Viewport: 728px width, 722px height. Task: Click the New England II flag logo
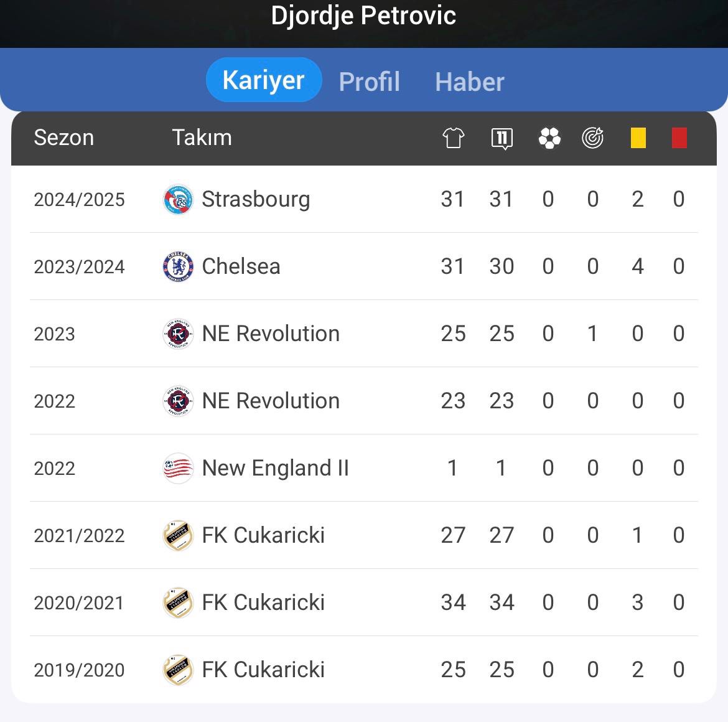179,468
